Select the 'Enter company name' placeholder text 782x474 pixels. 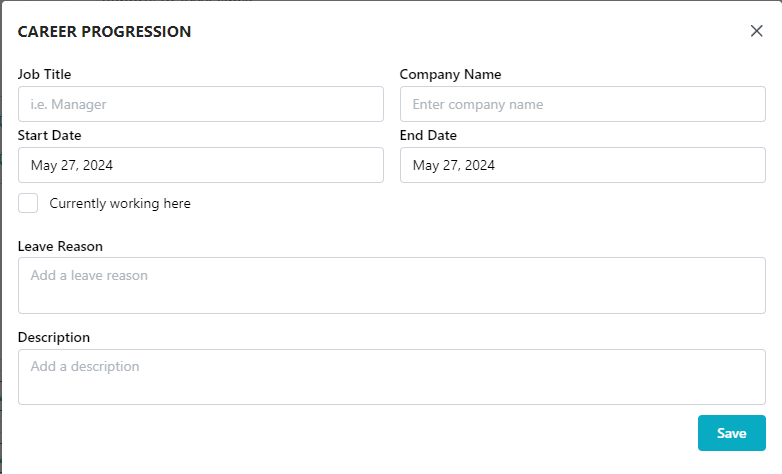coord(478,104)
